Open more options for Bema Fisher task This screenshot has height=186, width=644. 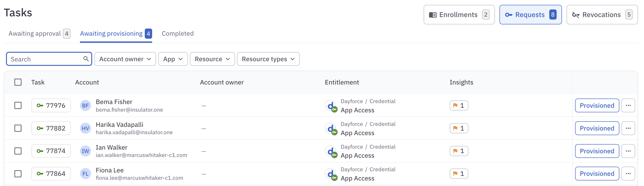point(628,106)
